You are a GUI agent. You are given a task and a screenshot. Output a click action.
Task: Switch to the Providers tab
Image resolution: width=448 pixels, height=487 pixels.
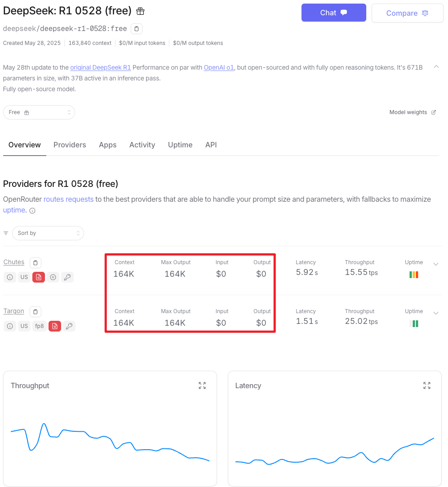pos(70,145)
